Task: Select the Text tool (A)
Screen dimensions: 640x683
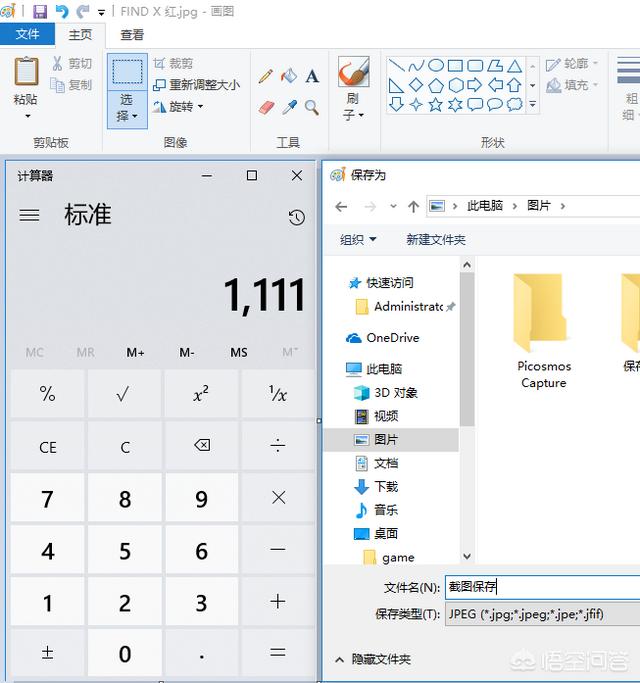Action: (312, 76)
